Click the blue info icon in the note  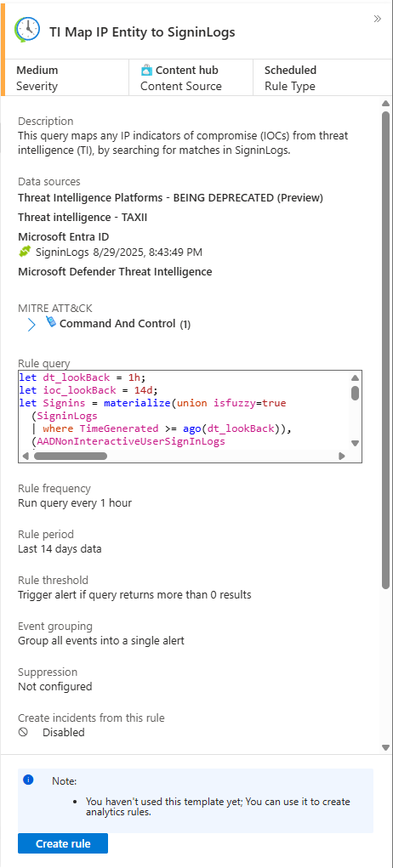28,780
